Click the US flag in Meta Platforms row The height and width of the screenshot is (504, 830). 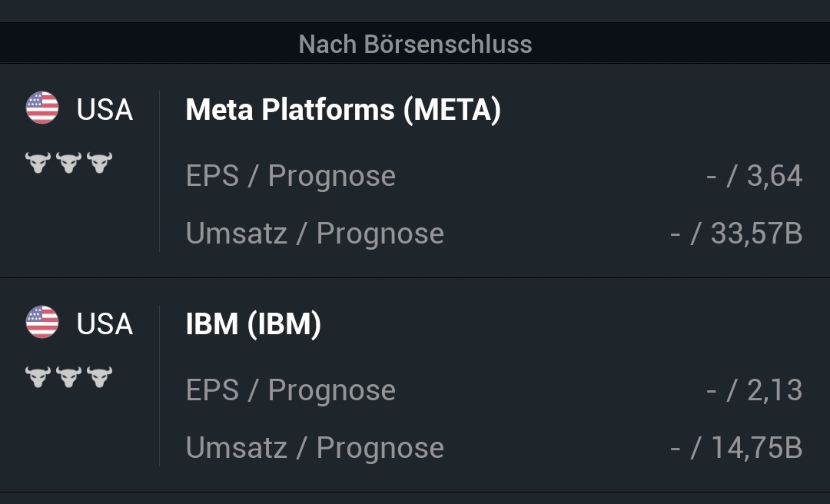42,108
